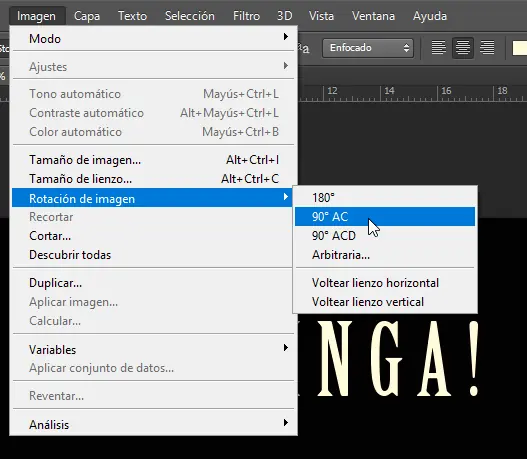Screen dimensions: 527x459
Task: Align text left
Action: coord(439,48)
